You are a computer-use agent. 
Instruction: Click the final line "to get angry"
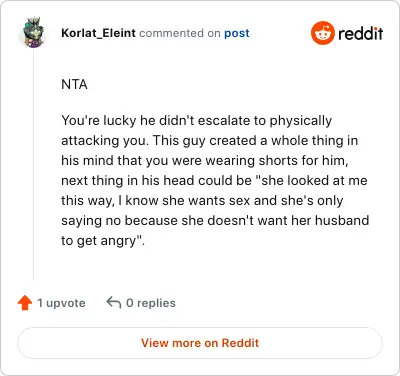pyautogui.click(x=103, y=241)
